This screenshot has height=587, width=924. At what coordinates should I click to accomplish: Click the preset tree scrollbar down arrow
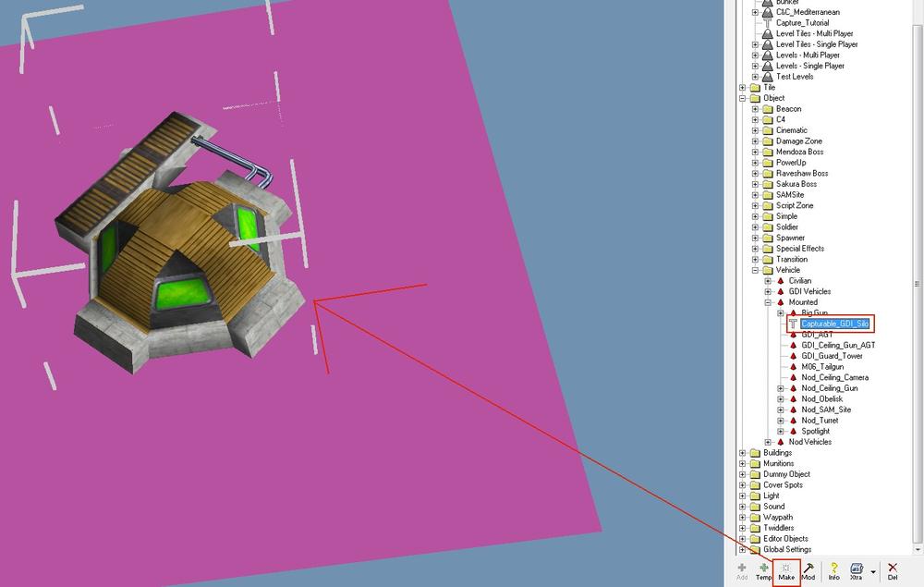[918, 549]
